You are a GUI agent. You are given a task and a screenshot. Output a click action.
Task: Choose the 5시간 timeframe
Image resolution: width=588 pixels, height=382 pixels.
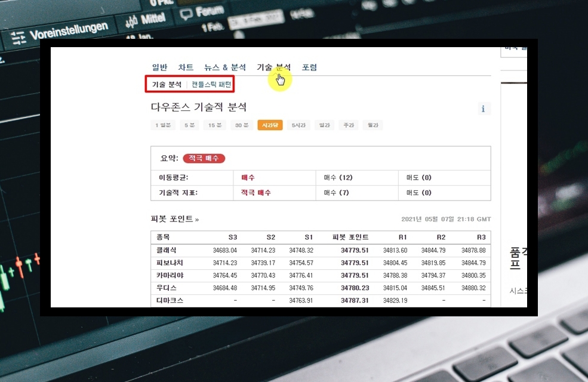pyautogui.click(x=298, y=125)
